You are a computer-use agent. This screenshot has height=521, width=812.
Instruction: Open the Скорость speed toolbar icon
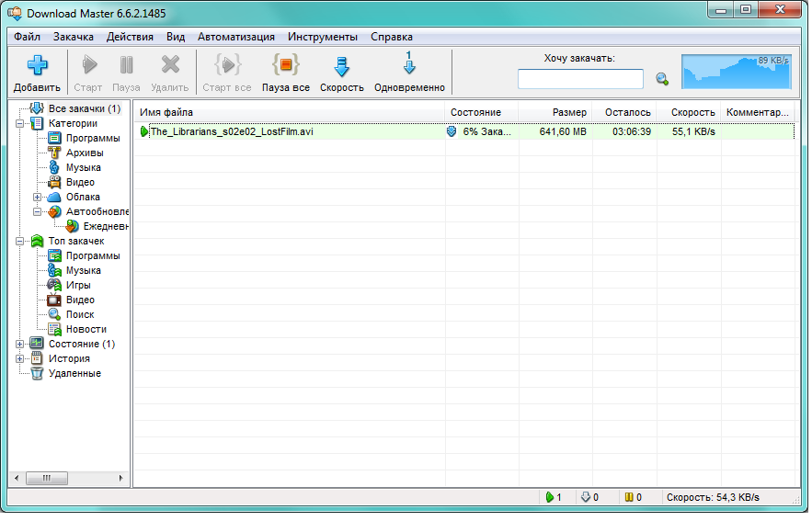pyautogui.click(x=341, y=66)
